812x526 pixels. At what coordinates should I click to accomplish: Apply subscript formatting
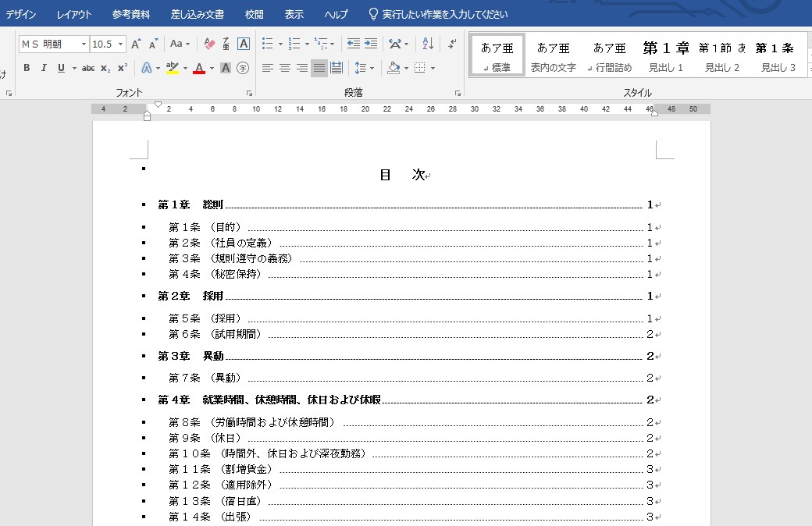(x=105, y=68)
